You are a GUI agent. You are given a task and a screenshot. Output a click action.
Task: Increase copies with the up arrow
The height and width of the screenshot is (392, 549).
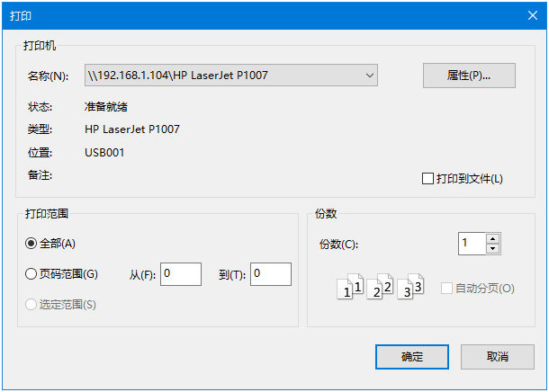[492, 238]
